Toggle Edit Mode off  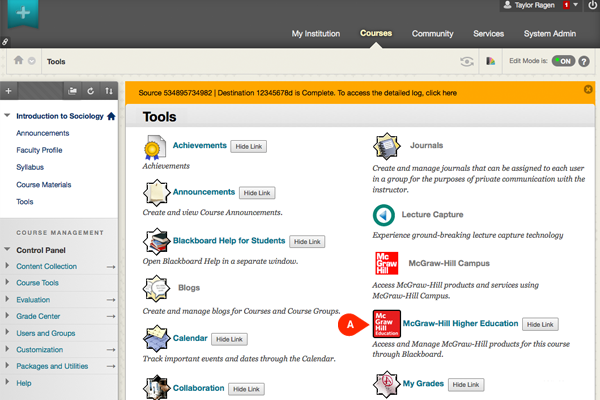(563, 61)
